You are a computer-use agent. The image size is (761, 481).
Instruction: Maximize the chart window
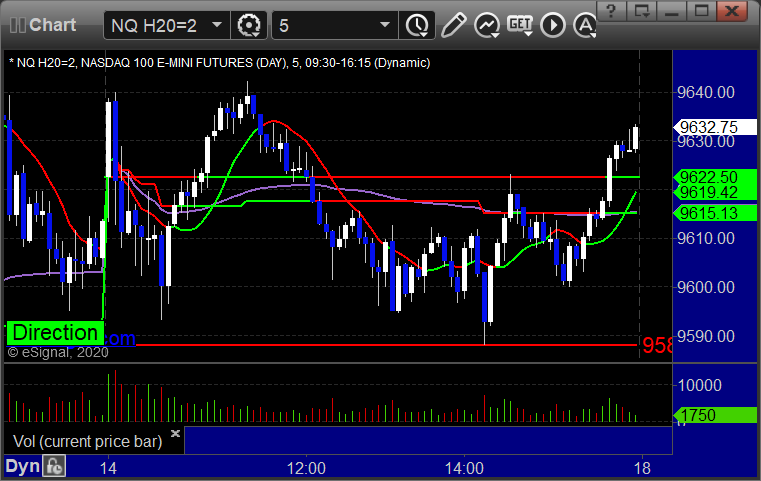(701, 11)
